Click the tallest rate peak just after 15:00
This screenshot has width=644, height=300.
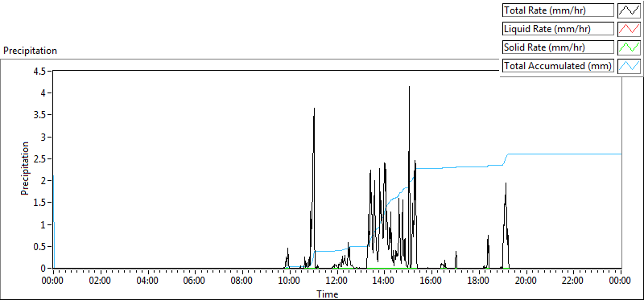pyautogui.click(x=409, y=87)
